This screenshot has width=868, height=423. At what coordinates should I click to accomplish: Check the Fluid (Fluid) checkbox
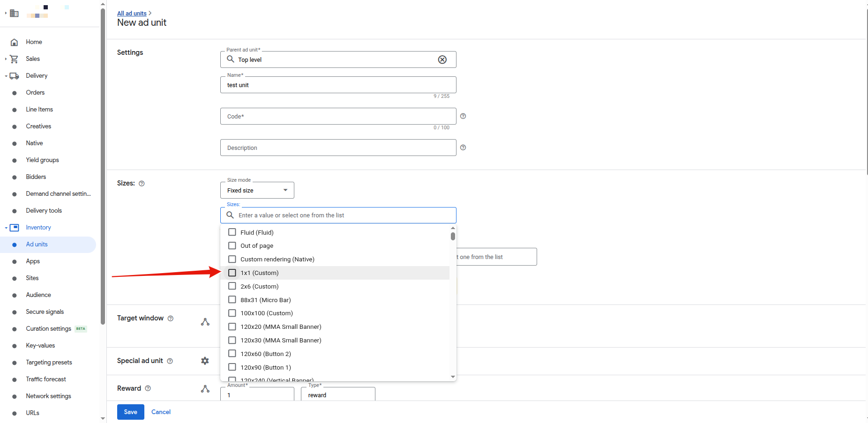tap(232, 232)
